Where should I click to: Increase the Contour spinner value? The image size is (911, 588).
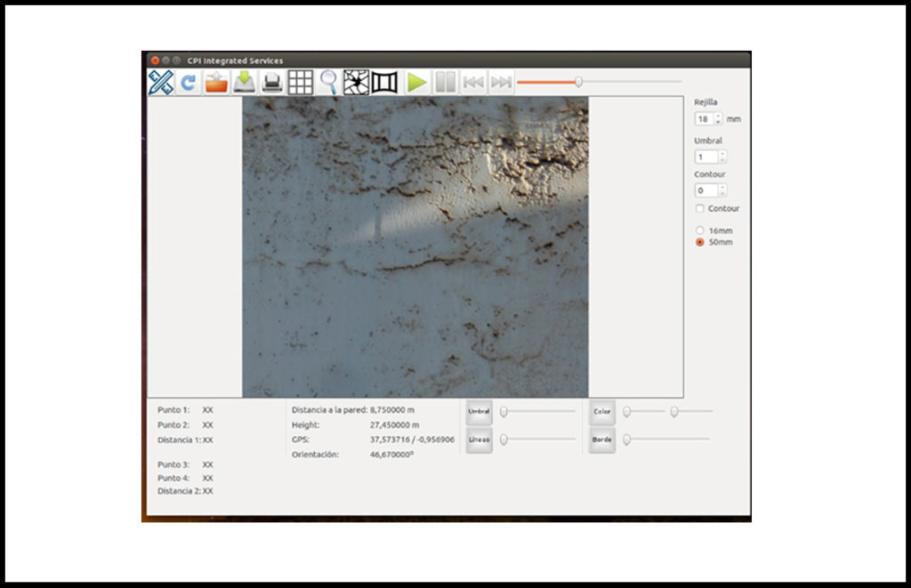722,188
